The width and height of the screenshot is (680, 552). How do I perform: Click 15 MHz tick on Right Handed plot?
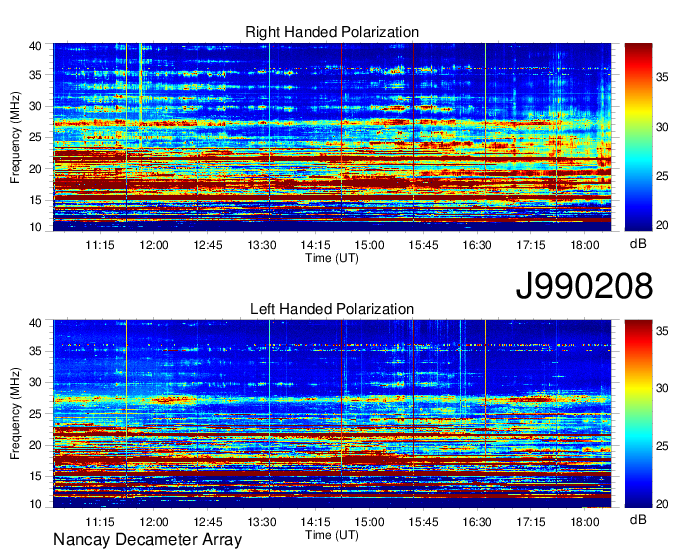click(x=35, y=200)
